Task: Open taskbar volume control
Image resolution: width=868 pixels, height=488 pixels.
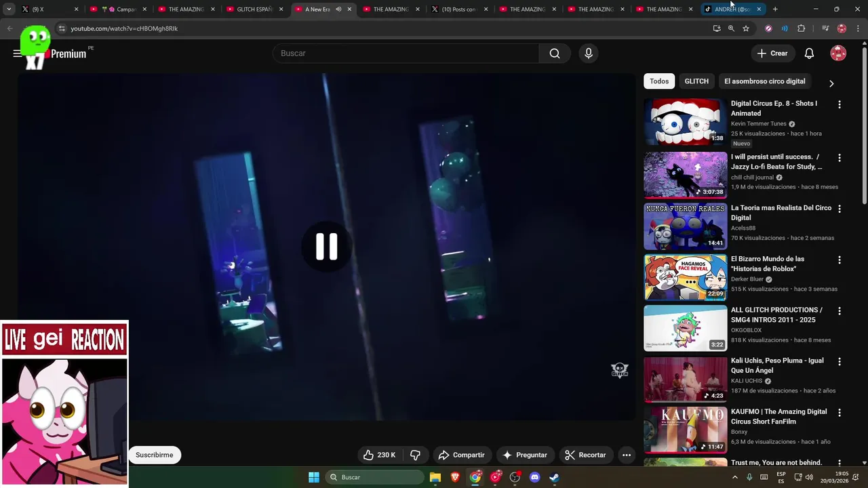Action: click(809, 477)
